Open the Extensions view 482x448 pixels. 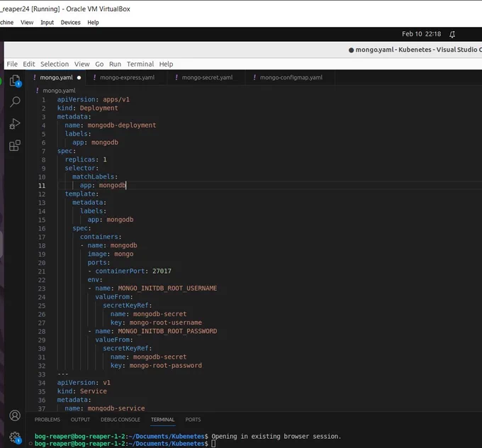pos(15,145)
